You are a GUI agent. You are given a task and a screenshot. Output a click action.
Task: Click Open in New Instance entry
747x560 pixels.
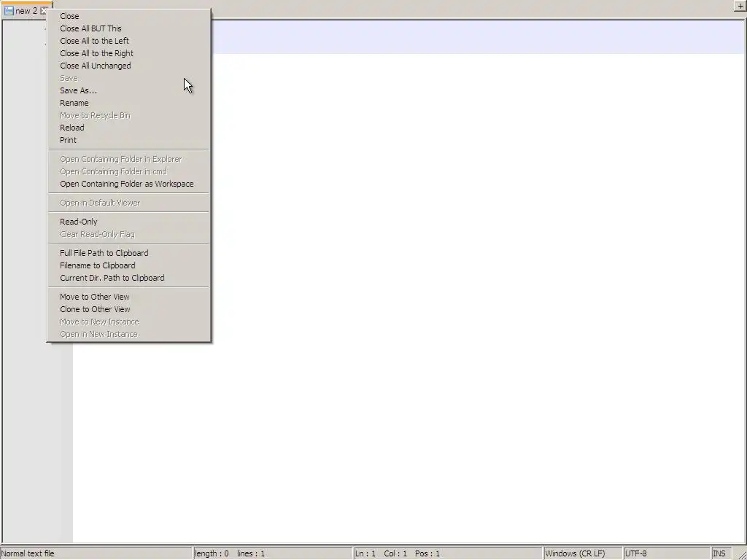(129, 334)
